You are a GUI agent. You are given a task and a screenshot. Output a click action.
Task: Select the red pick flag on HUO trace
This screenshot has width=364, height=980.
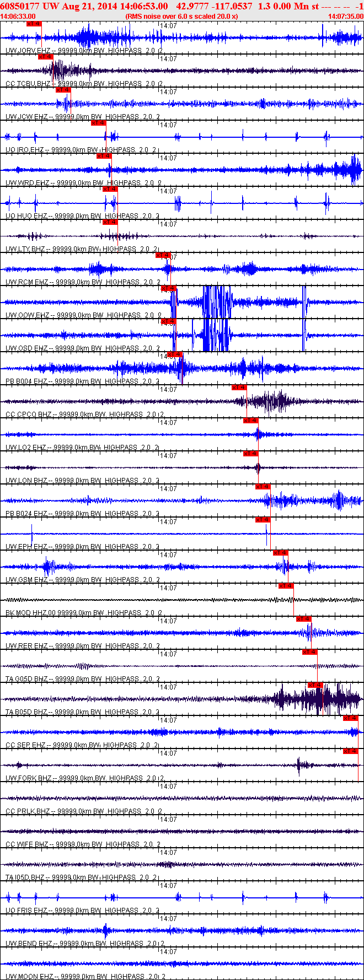(x=110, y=189)
